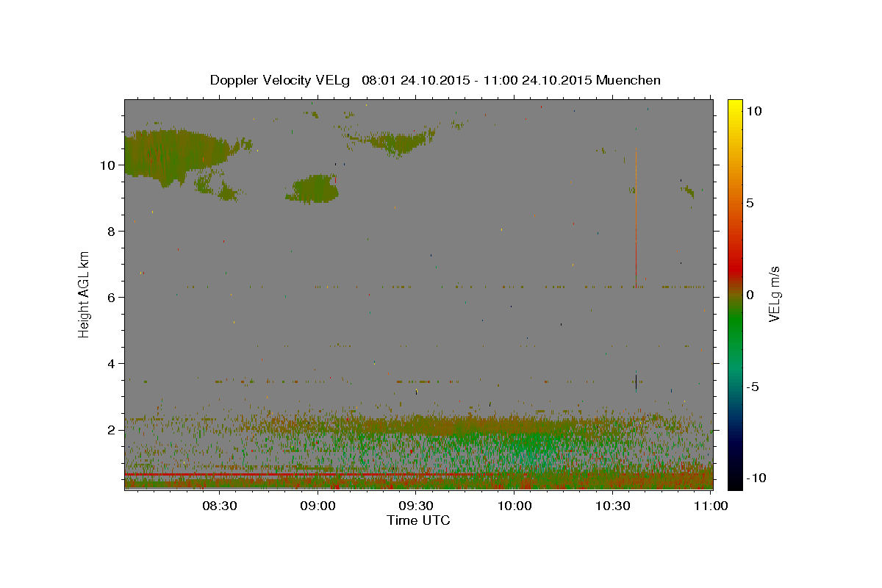
Task: Click the isolated cloud echo around 09:00
Action: (314, 189)
